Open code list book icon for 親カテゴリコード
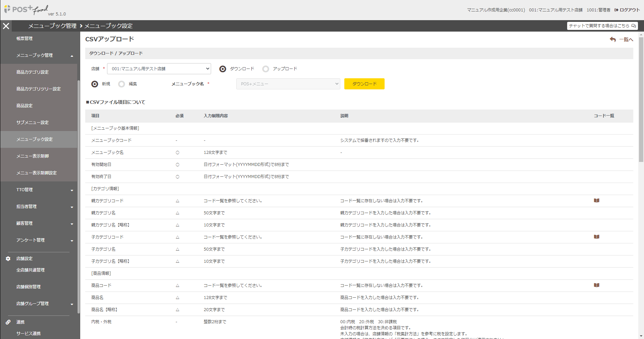This screenshot has height=339, width=644. coord(596,201)
